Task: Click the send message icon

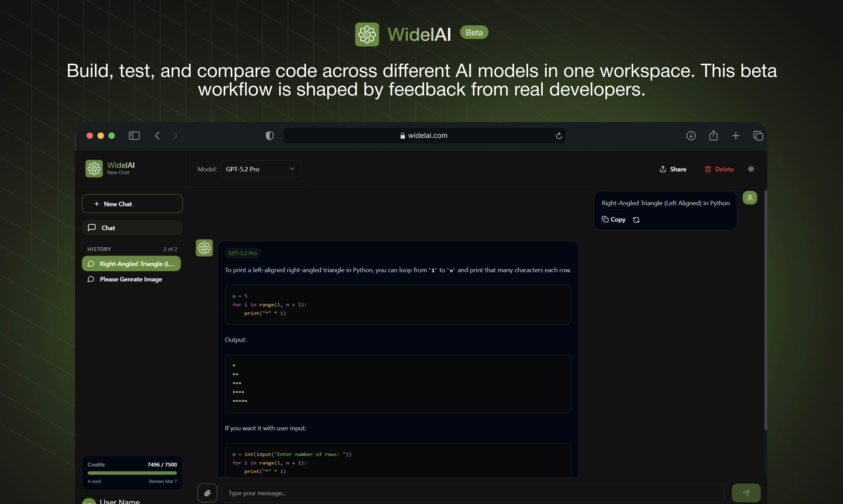Action: click(x=747, y=493)
